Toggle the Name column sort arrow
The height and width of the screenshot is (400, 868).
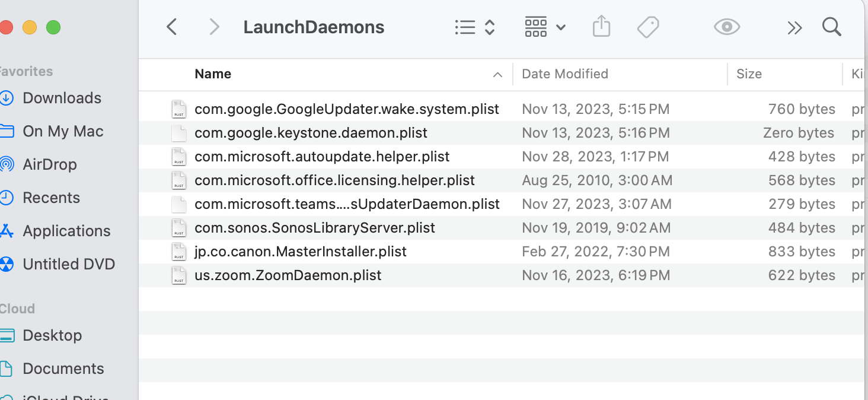pyautogui.click(x=497, y=75)
